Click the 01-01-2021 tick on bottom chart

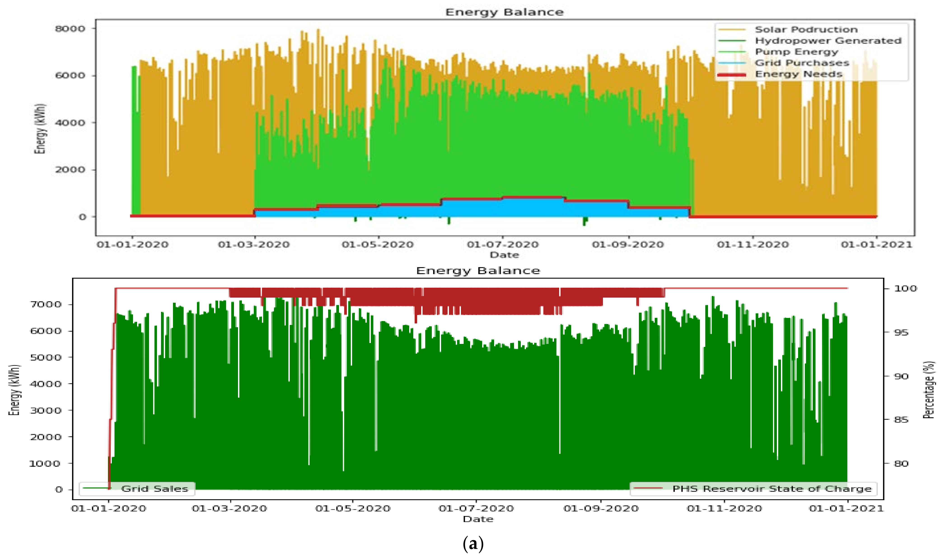(x=846, y=509)
